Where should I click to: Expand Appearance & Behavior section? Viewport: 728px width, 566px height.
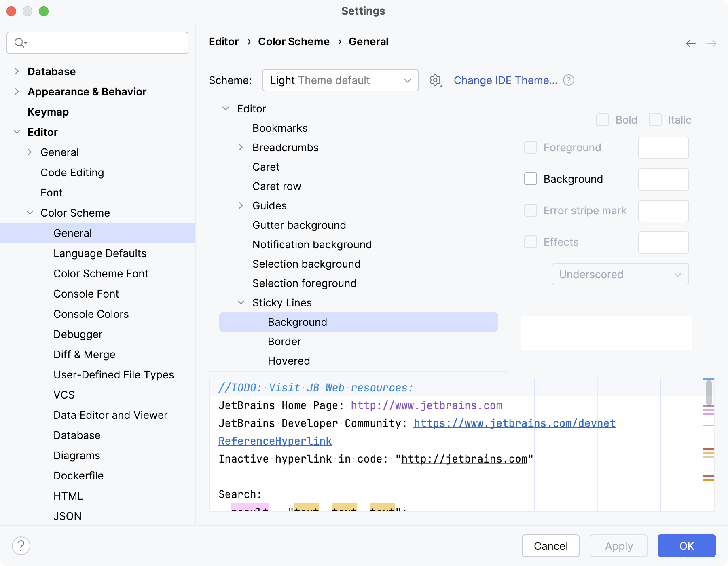(x=17, y=92)
